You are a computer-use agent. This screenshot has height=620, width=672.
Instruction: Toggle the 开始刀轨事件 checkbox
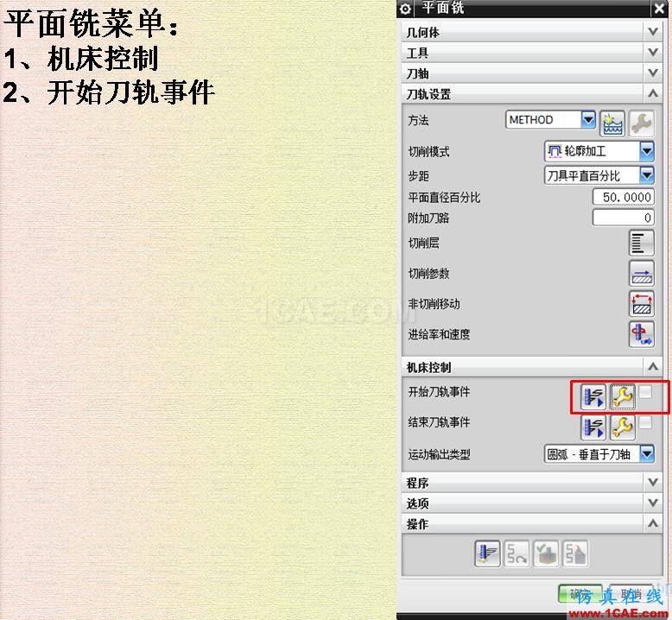(x=645, y=392)
